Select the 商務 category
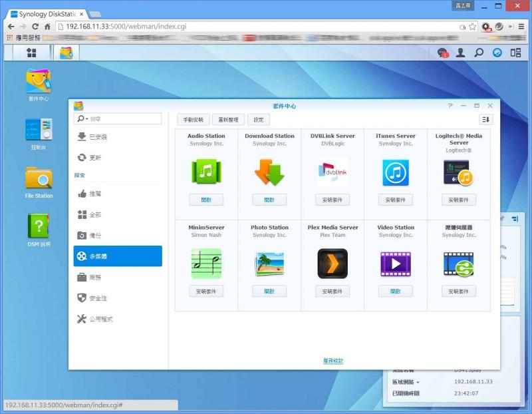The image size is (532, 414). [x=118, y=278]
